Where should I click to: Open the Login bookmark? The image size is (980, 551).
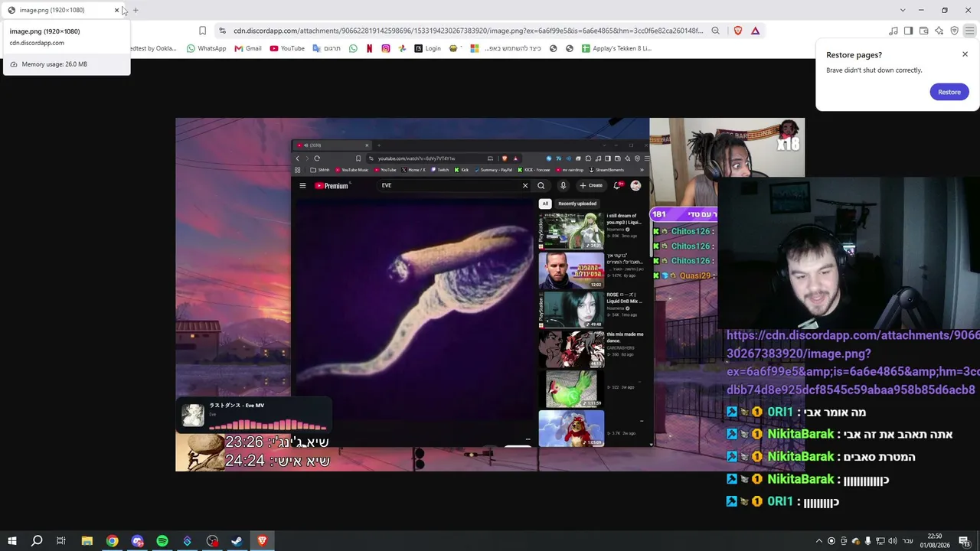click(427, 48)
